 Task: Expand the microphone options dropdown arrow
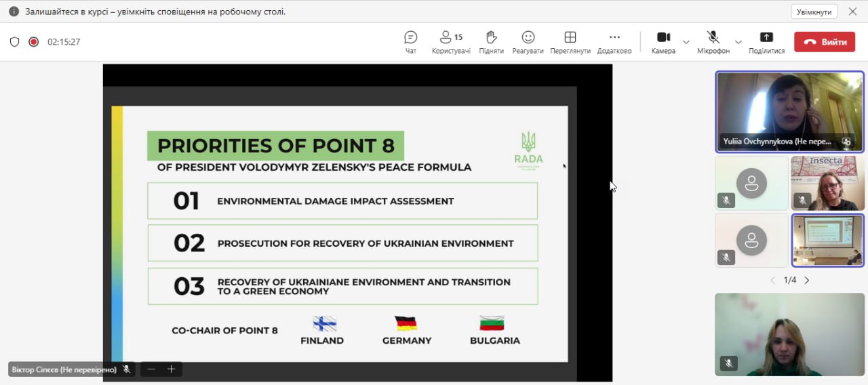(738, 42)
